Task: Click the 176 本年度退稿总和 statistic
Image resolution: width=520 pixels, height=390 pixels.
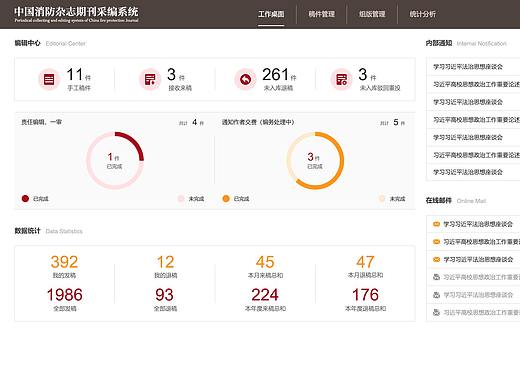Action: click(365, 299)
